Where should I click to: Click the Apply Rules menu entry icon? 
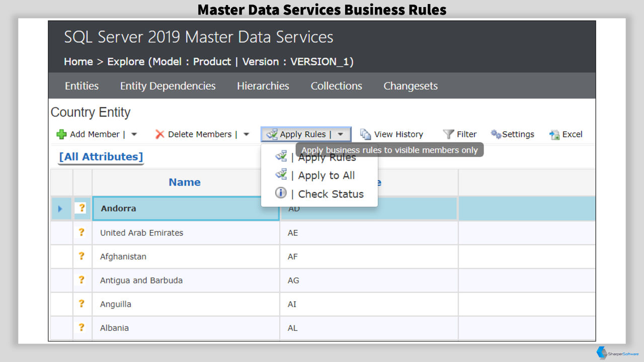281,157
